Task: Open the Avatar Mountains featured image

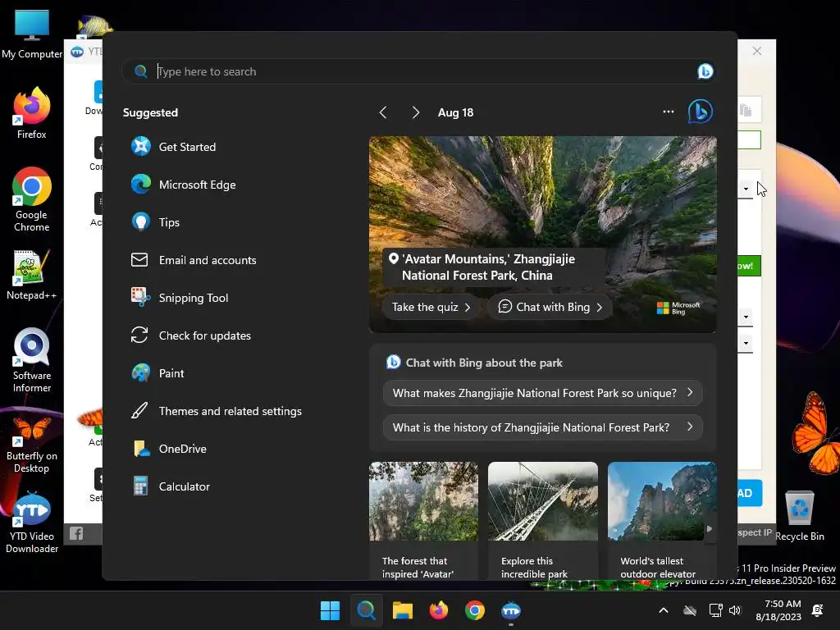Action: (x=543, y=234)
